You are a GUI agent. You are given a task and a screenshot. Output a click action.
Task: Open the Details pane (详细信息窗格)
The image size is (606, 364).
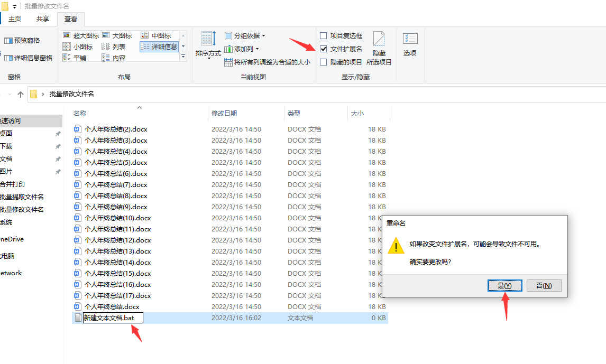28,58
